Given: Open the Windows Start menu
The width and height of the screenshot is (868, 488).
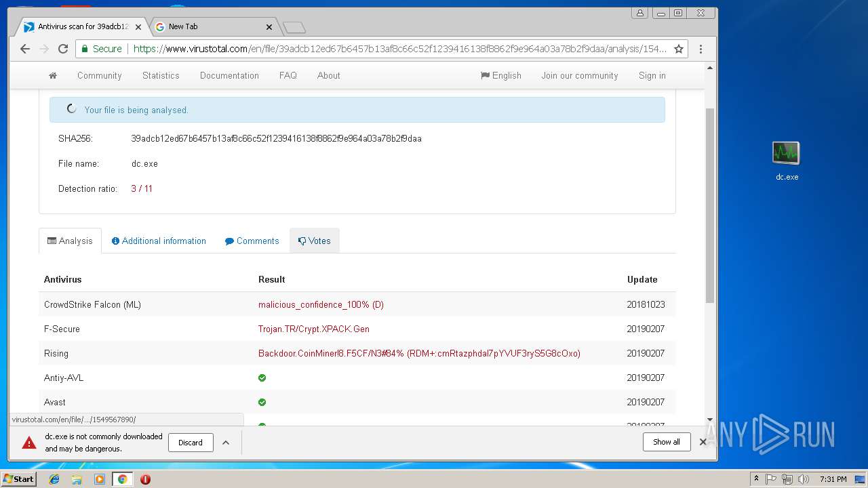Looking at the screenshot, I should click(18, 479).
